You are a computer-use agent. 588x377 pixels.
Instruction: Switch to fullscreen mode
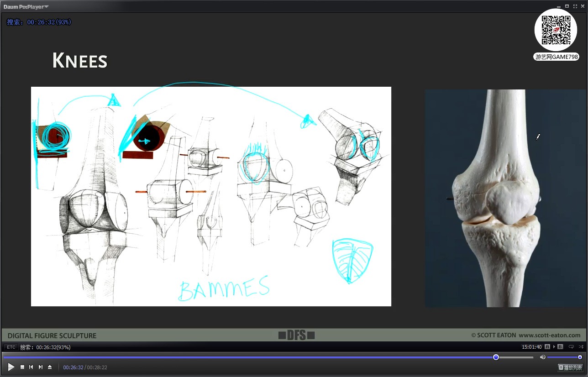tap(575, 6)
